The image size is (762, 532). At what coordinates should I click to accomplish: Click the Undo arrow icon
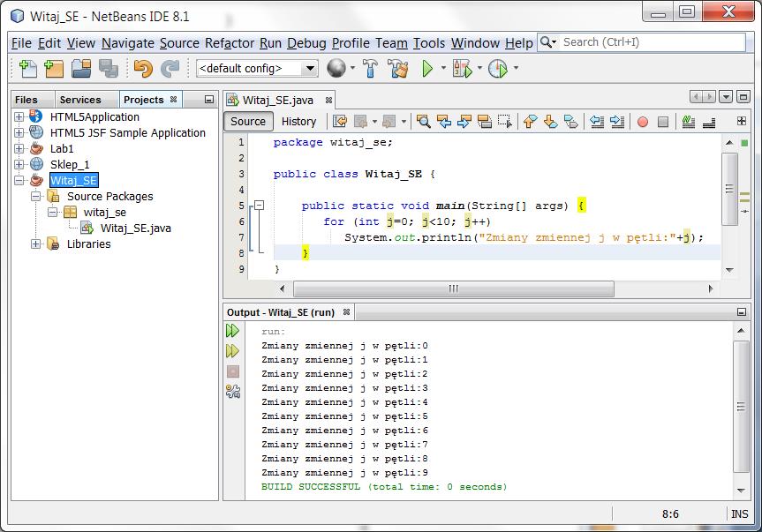(x=143, y=69)
